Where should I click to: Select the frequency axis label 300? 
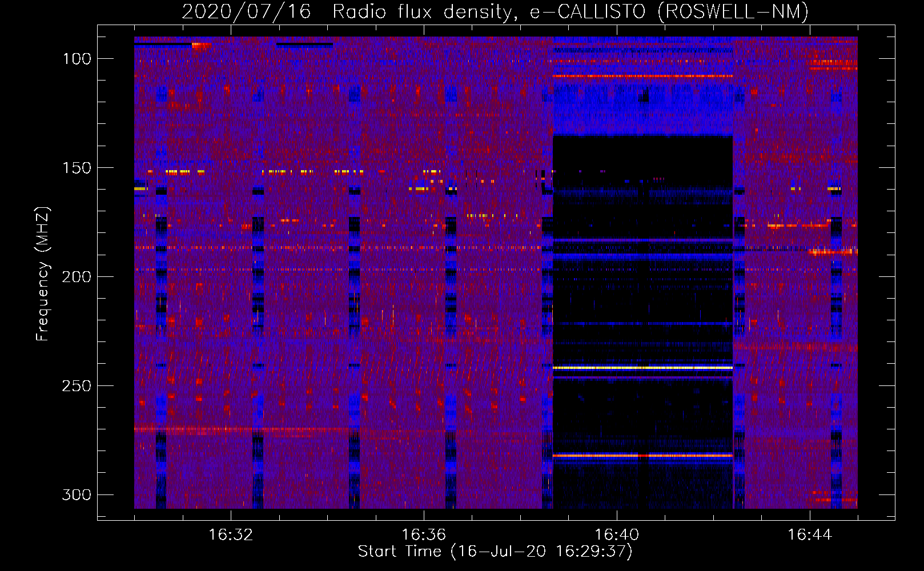(x=77, y=494)
